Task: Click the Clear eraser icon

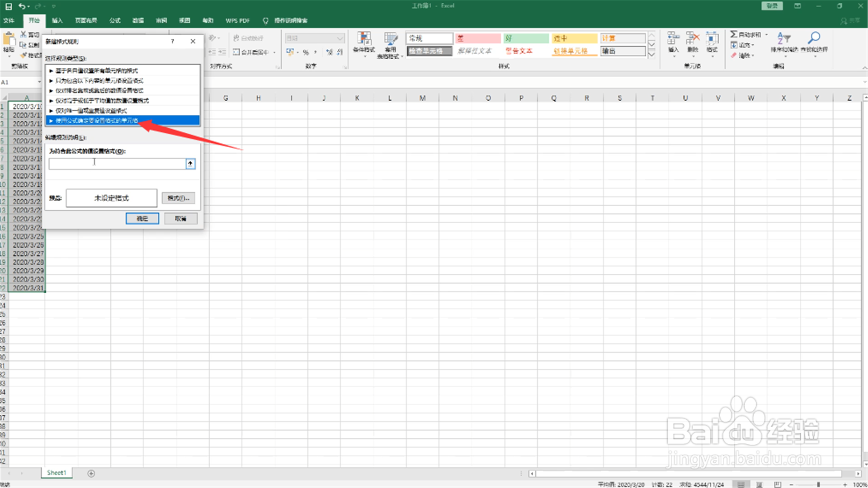Action: click(734, 55)
